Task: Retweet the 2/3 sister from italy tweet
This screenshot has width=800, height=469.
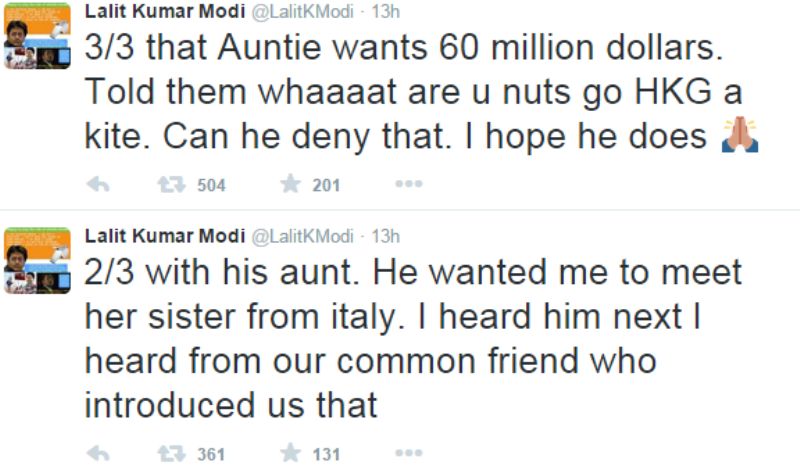Action: coord(171,453)
